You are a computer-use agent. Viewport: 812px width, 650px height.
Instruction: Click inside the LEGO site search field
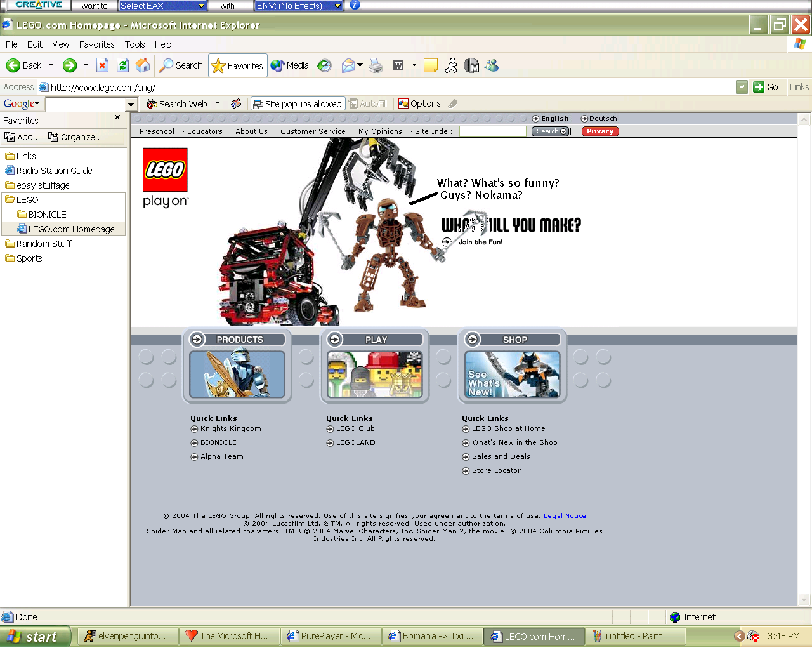(x=493, y=131)
